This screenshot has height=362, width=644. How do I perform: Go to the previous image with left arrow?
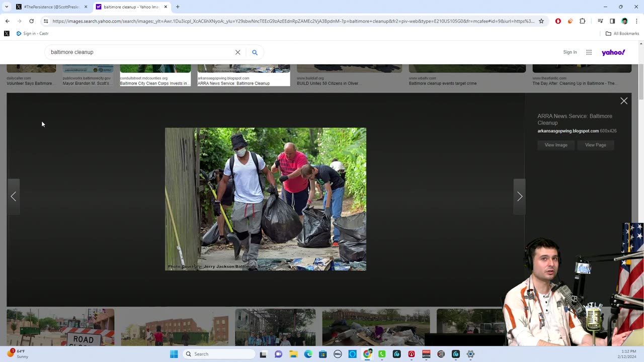coord(14,197)
